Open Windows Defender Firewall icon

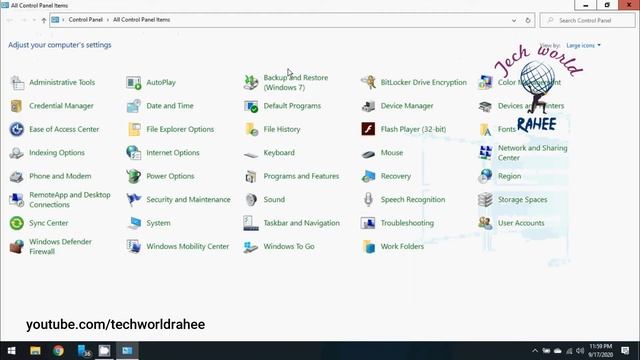pyautogui.click(x=17, y=247)
